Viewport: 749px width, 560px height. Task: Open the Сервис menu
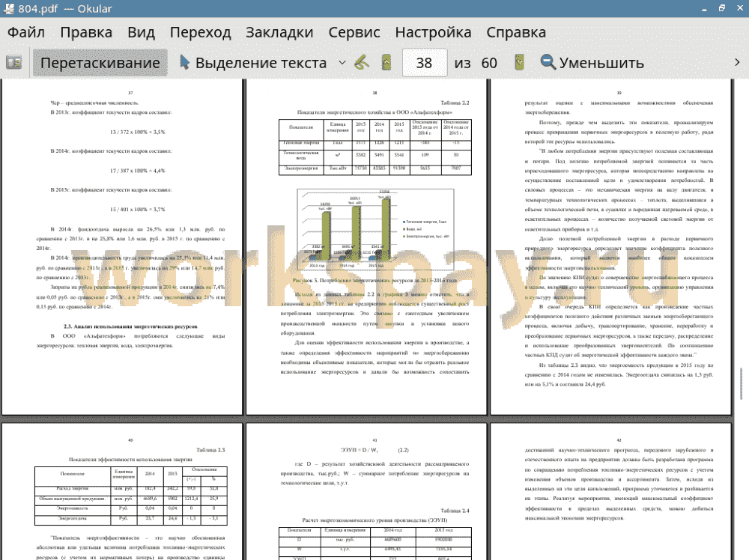pos(354,32)
